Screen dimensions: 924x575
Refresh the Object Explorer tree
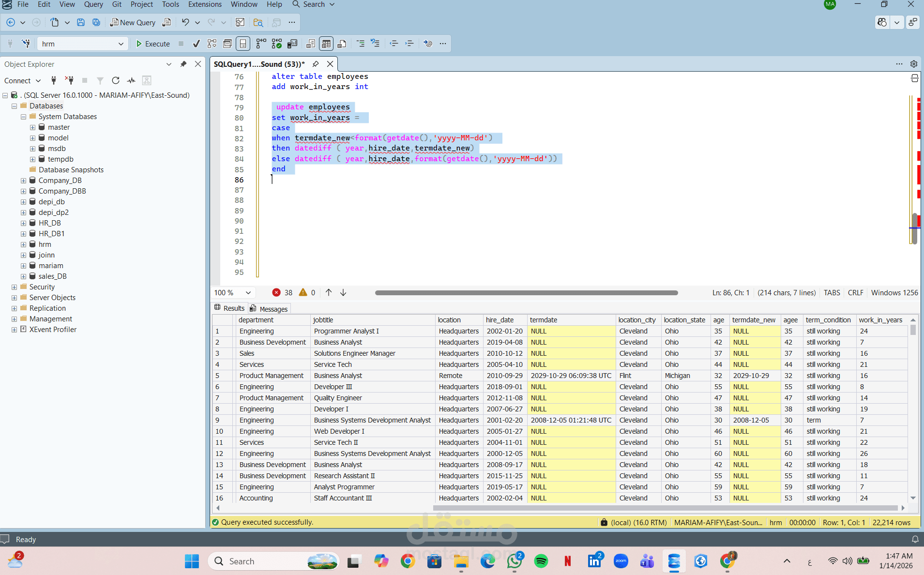tap(115, 80)
